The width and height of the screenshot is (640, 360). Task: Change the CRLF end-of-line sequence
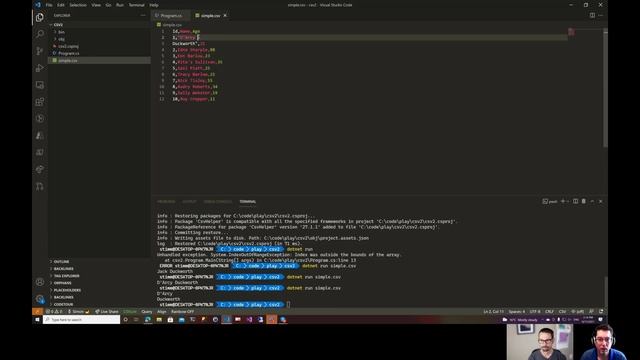pos(549,311)
